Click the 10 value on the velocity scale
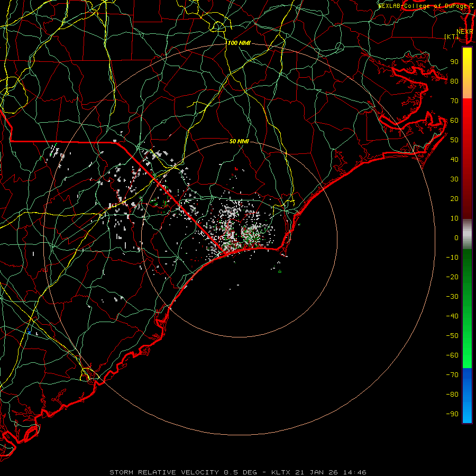The height and width of the screenshot is (476, 476). click(454, 218)
